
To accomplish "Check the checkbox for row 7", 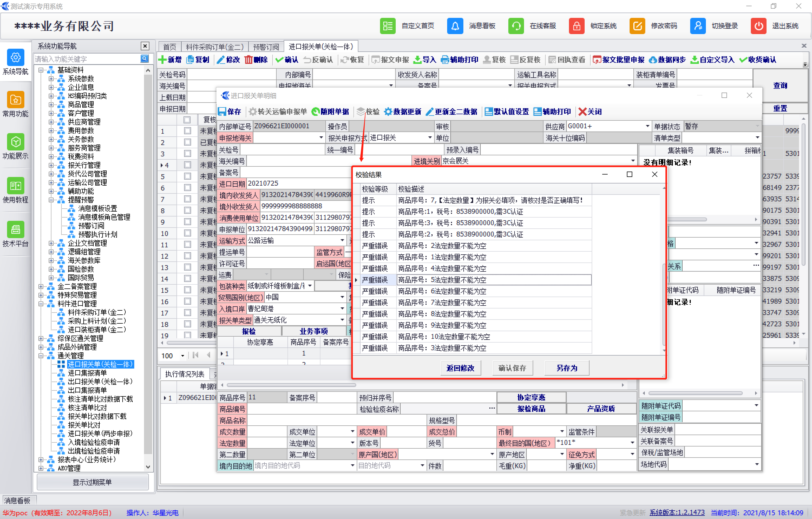I will pos(188,199).
